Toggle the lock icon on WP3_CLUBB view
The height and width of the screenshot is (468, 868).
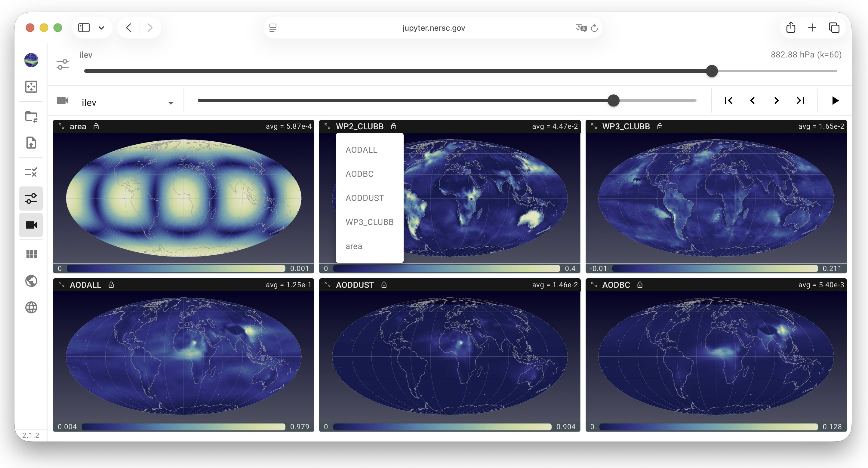[660, 126]
